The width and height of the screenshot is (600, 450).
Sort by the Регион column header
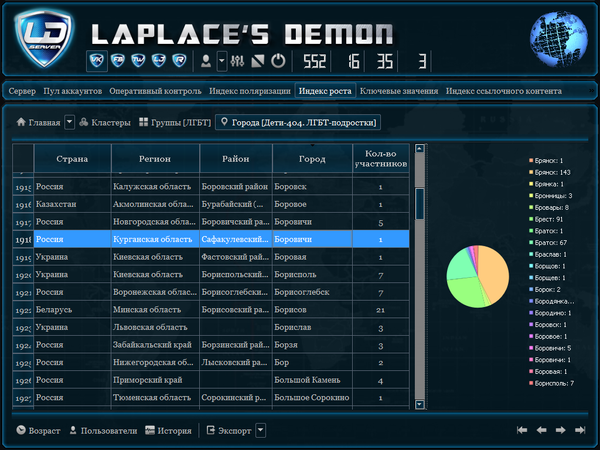click(x=155, y=158)
